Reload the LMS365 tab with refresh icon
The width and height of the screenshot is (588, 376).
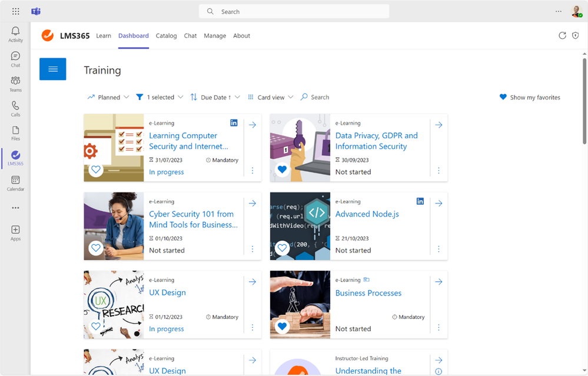[x=562, y=36]
